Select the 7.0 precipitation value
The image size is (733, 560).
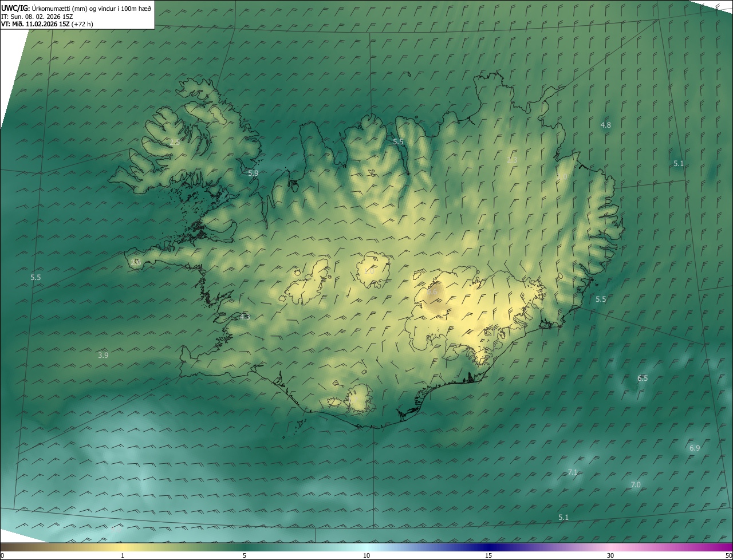pos(636,484)
